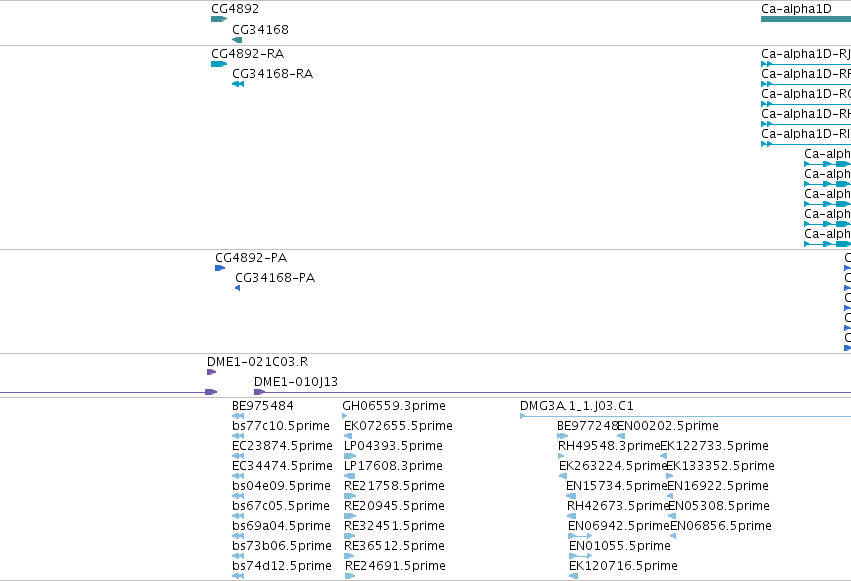Click the EN16922.5prime EST label
The image size is (851, 581).
pos(718,486)
